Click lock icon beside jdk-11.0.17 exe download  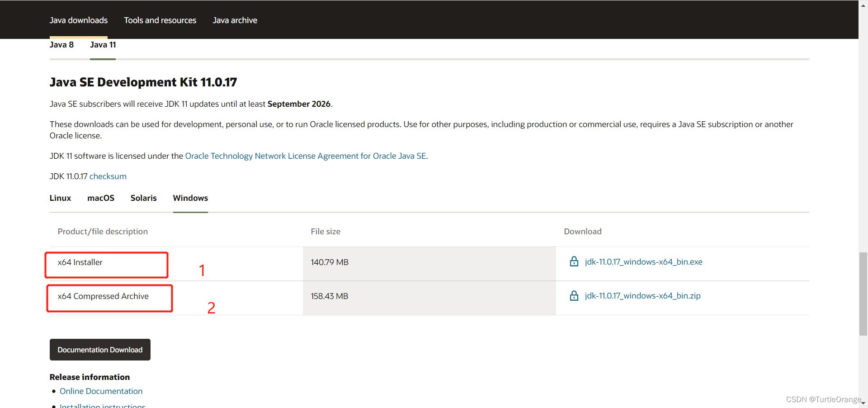[x=574, y=261]
